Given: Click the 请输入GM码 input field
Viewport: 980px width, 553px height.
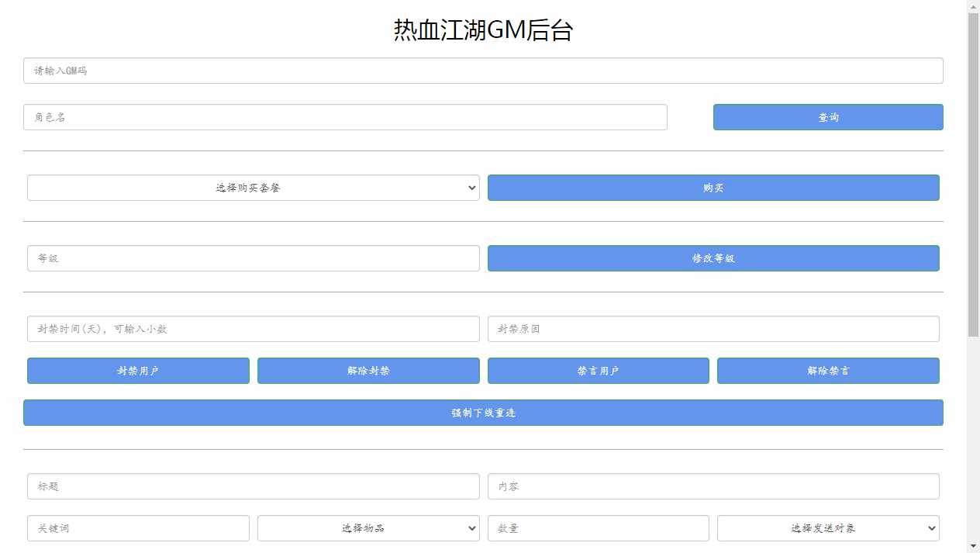Looking at the screenshot, I should pos(482,71).
